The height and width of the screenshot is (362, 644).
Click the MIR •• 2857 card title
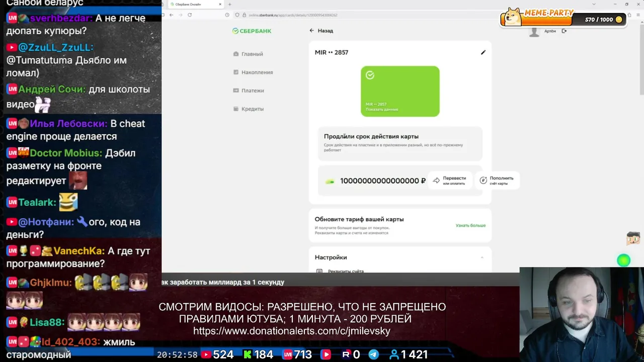332,52
